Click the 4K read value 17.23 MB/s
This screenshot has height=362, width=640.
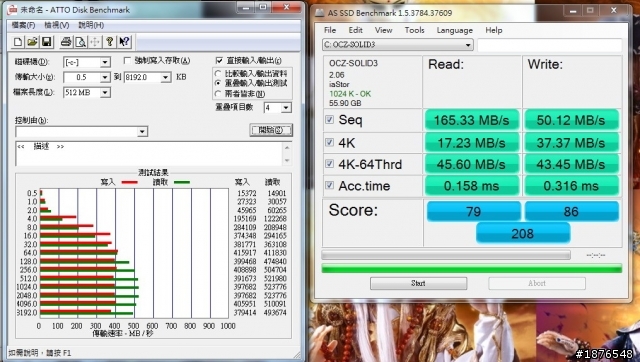pyautogui.click(x=472, y=143)
